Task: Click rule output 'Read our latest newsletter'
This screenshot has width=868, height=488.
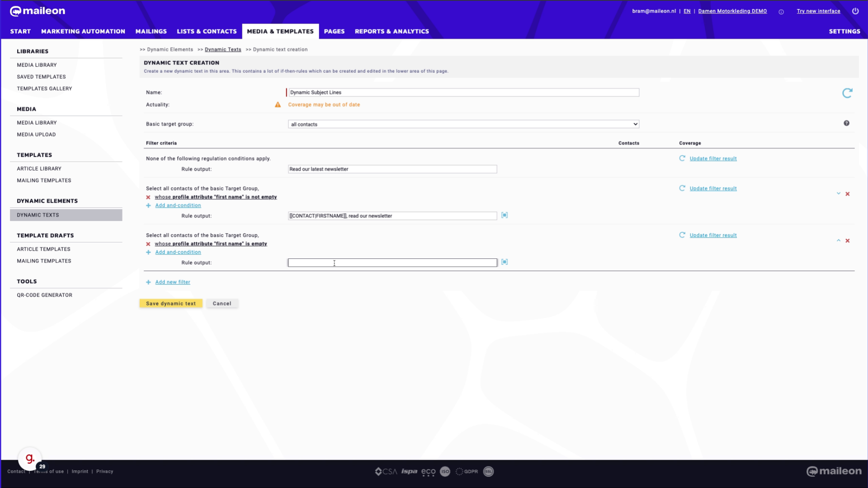Action: click(x=392, y=169)
